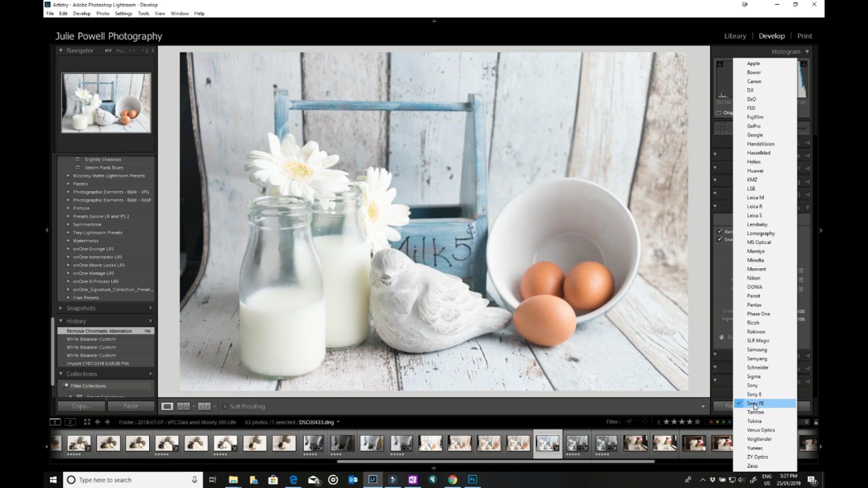
Task: Filter filmstrip by yellow color label
Action: click(717, 422)
